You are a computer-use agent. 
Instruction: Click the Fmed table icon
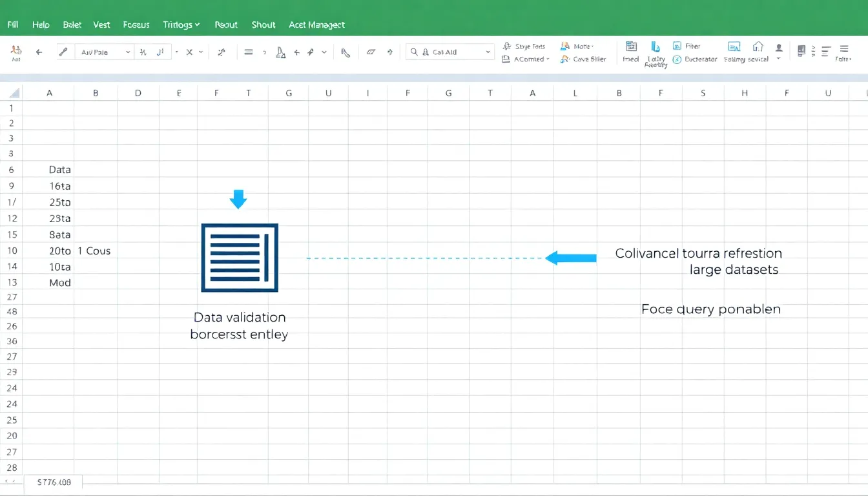pyautogui.click(x=631, y=46)
